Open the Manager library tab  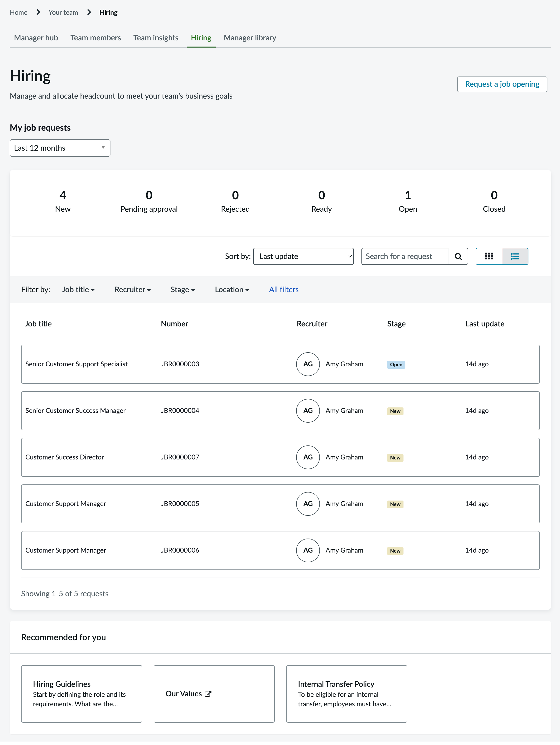tap(250, 38)
